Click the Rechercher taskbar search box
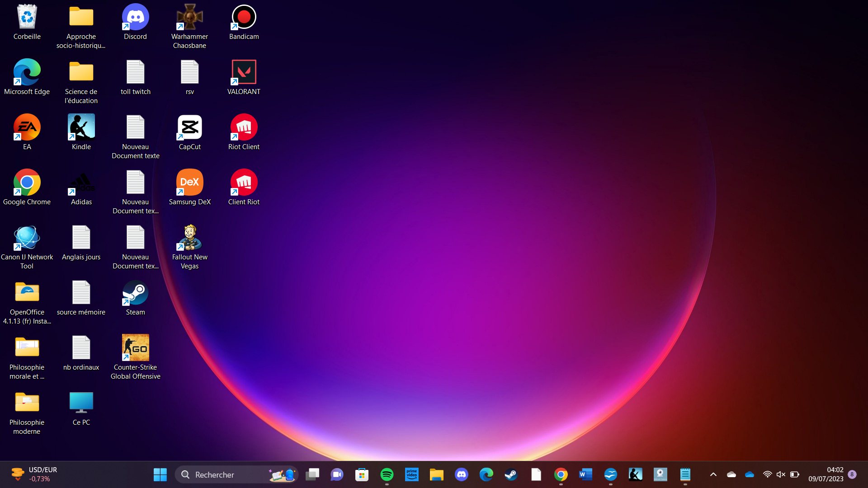868x488 pixels. tap(236, 474)
